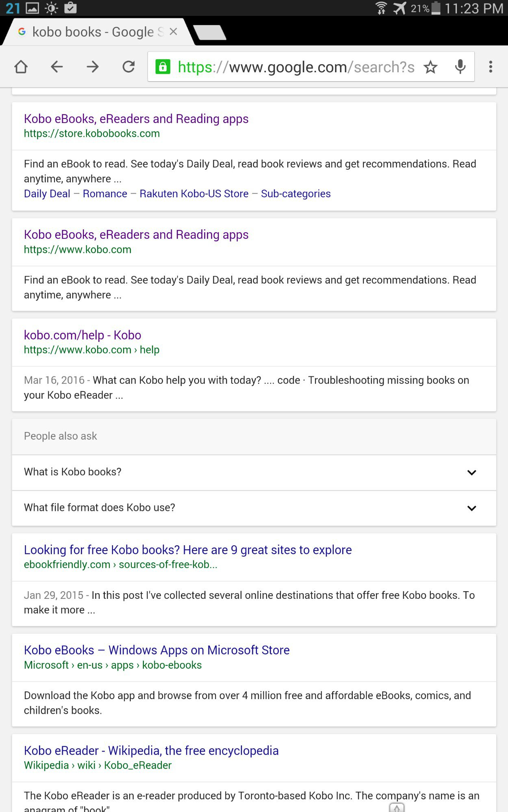Open the Romance sitelink

point(105,194)
